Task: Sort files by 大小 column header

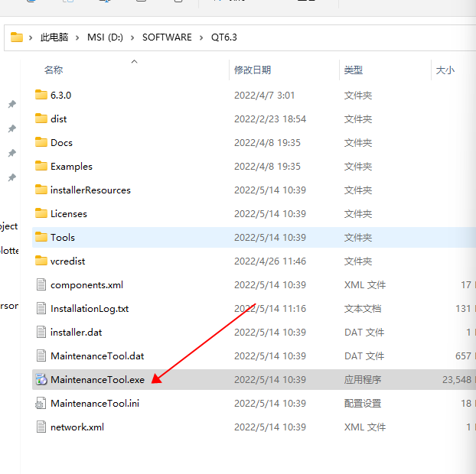Action: pyautogui.click(x=445, y=70)
